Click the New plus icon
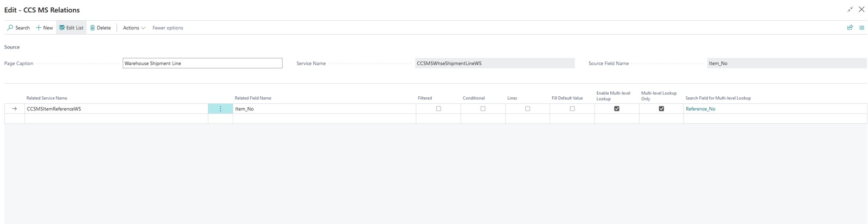 pos(39,28)
